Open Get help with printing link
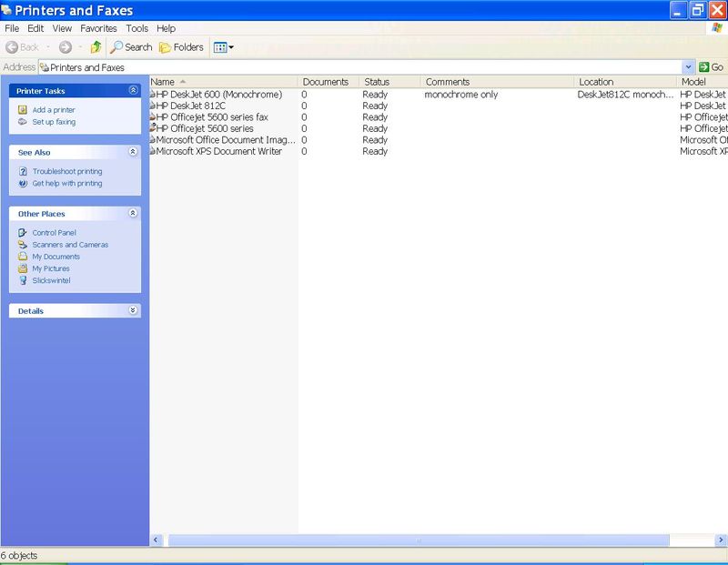Viewport: 728px width, 565px height. tap(67, 184)
